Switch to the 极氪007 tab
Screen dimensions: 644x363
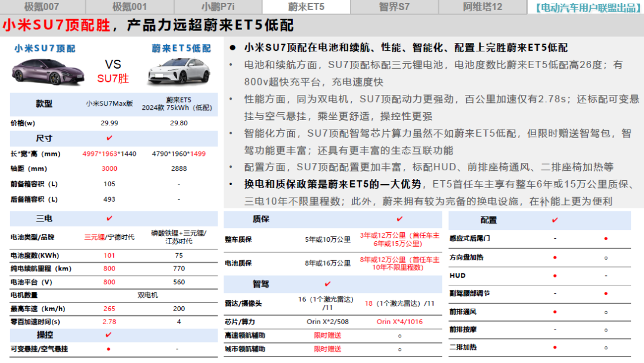point(42,7)
